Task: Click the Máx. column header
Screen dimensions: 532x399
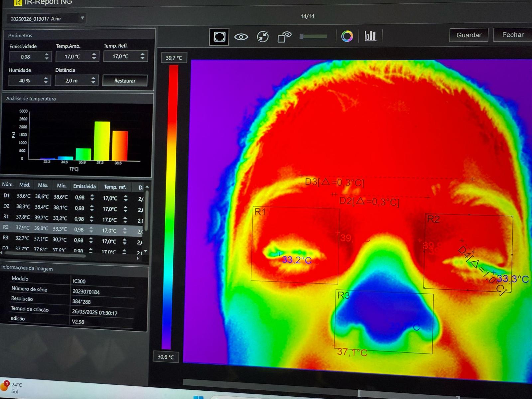Action: point(43,185)
